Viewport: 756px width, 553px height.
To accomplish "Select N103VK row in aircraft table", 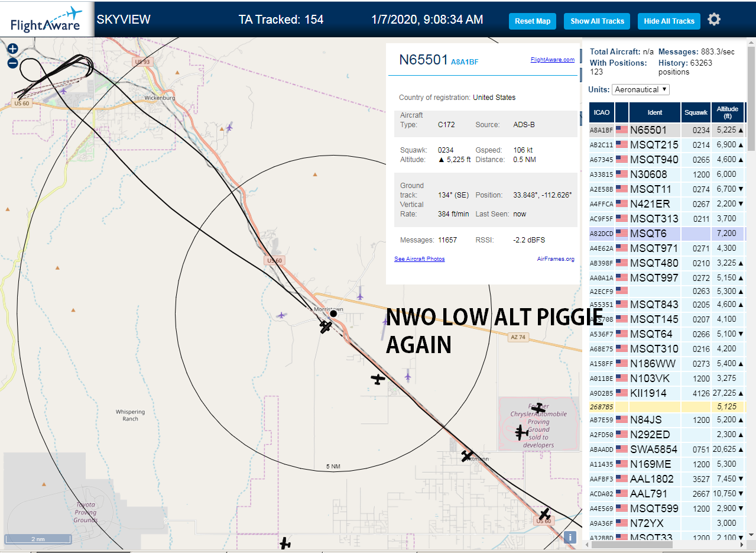I will [667, 379].
